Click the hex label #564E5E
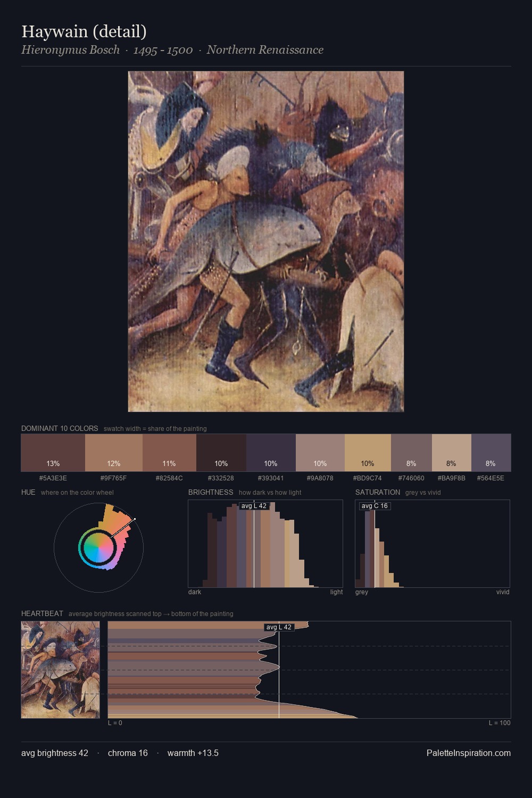The image size is (532, 798). pyautogui.click(x=491, y=478)
